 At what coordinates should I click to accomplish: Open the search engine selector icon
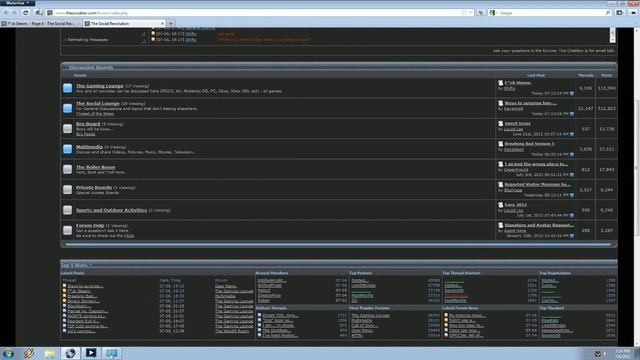(493, 13)
